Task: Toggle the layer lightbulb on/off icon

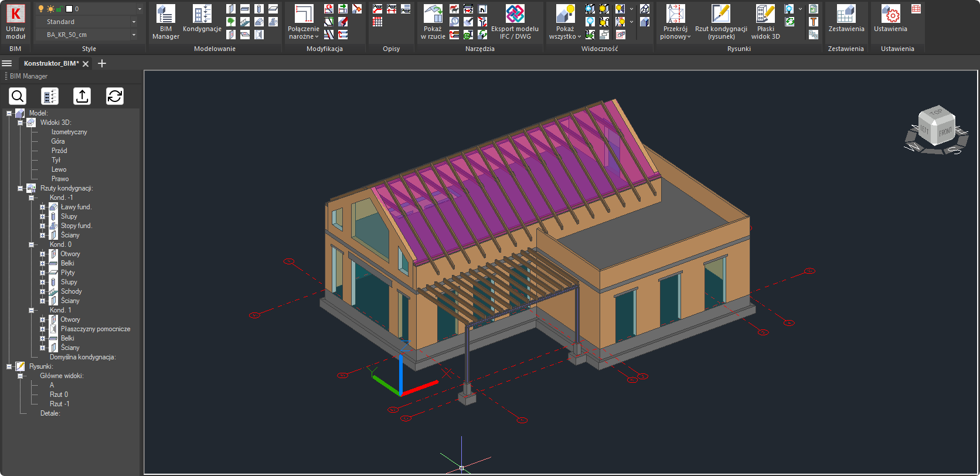Action: click(x=41, y=9)
